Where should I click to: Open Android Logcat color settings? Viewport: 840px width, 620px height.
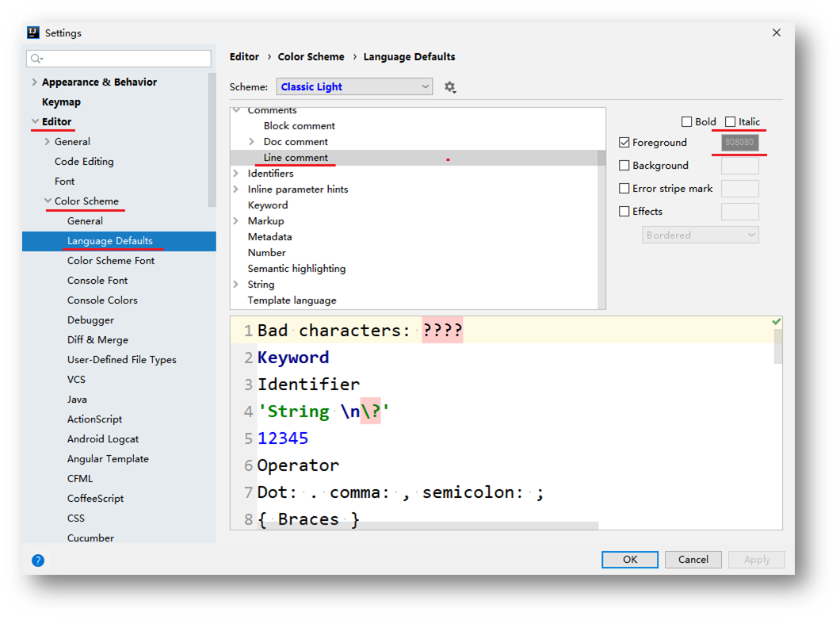[x=103, y=439]
